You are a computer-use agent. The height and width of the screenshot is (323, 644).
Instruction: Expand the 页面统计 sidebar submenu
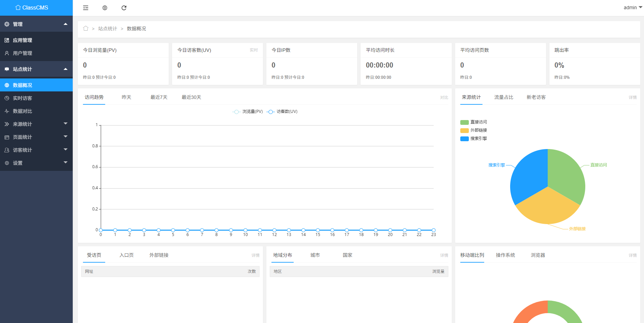tap(36, 137)
